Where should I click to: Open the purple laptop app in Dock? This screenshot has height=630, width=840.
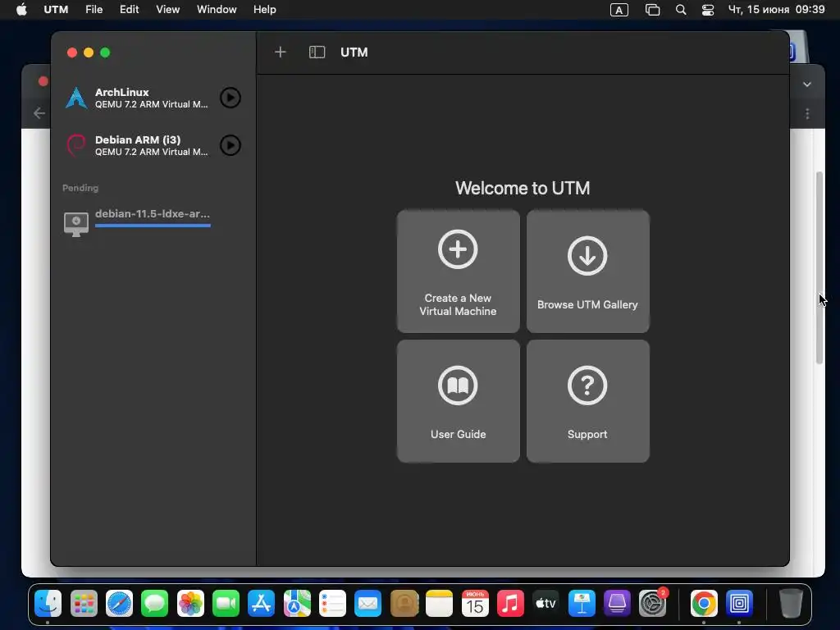617,604
